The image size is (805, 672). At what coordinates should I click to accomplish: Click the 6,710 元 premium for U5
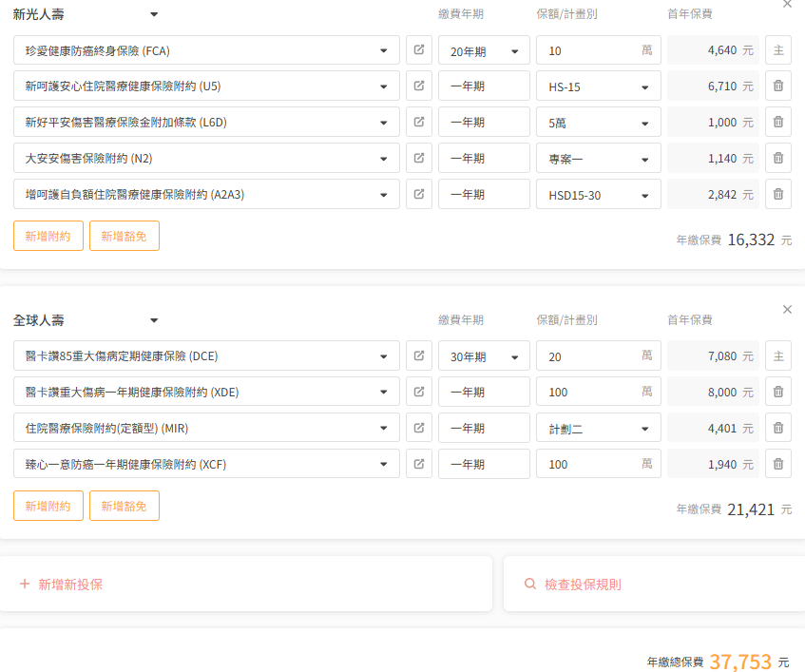click(713, 86)
